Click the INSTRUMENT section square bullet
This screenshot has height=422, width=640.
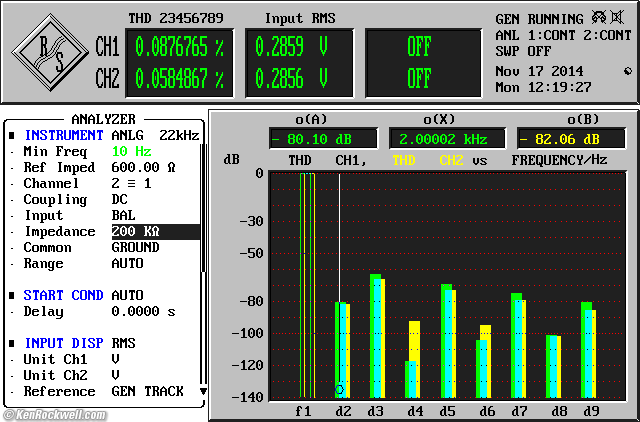tap(11, 135)
